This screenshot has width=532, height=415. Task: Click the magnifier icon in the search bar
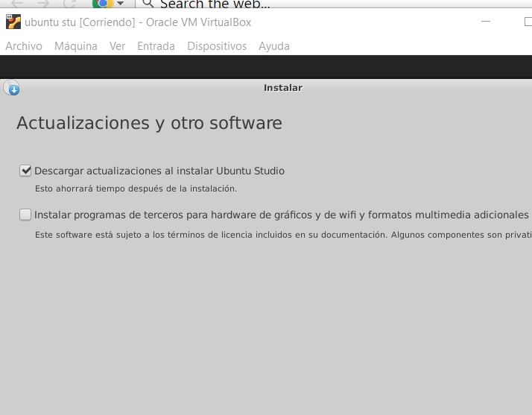pos(147,4)
